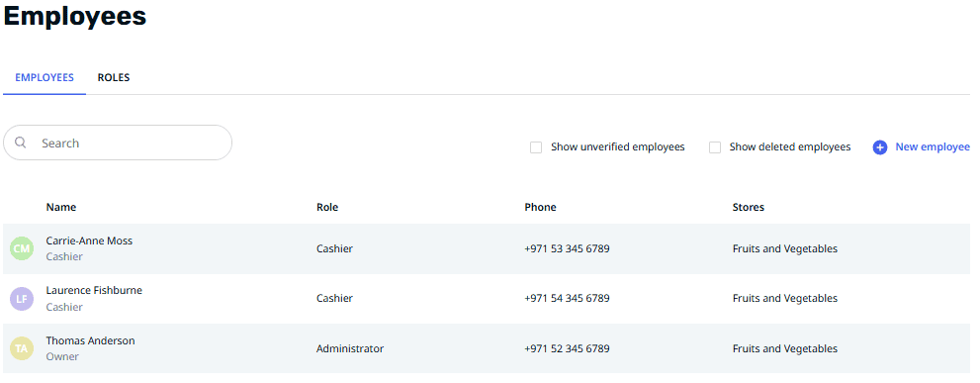Click the CM avatar for Carrie-Anne Moss
The width and height of the screenshot is (980, 383).
click(x=21, y=248)
